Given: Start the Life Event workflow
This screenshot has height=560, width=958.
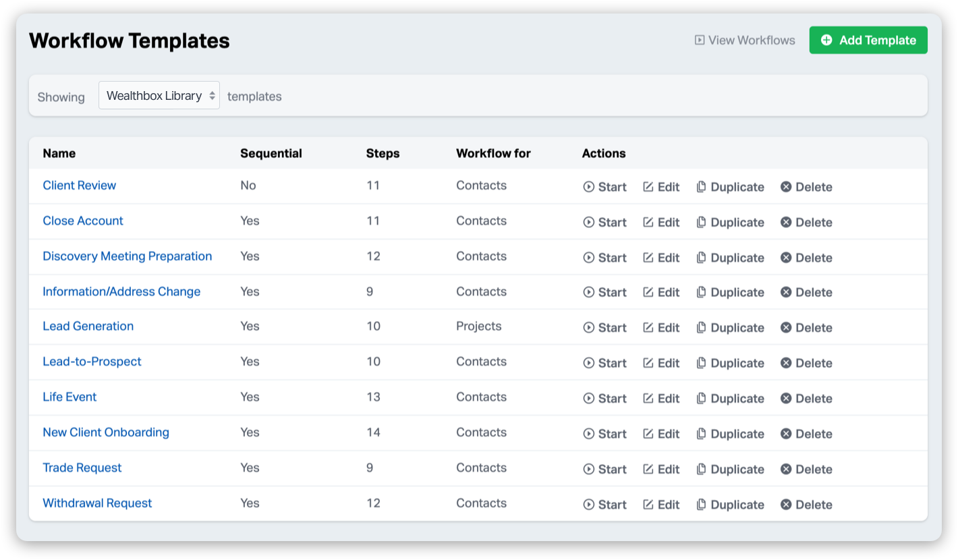Looking at the screenshot, I should (x=605, y=398).
